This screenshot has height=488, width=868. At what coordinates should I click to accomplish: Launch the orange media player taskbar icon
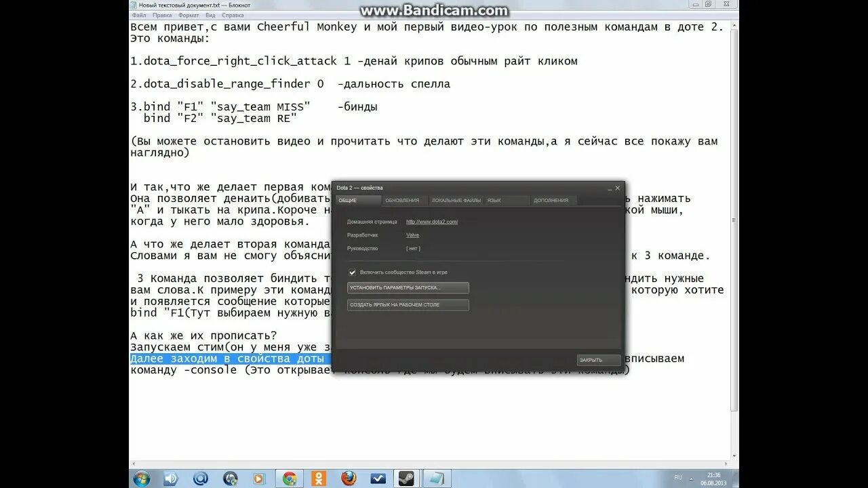(x=259, y=479)
